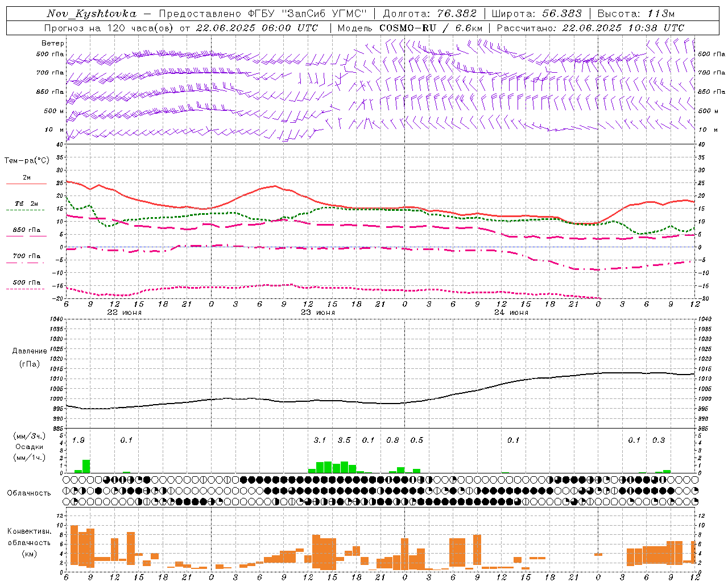This screenshot has width=728, height=582.
Task: Click the 22 июня date label
Action: coord(125,313)
